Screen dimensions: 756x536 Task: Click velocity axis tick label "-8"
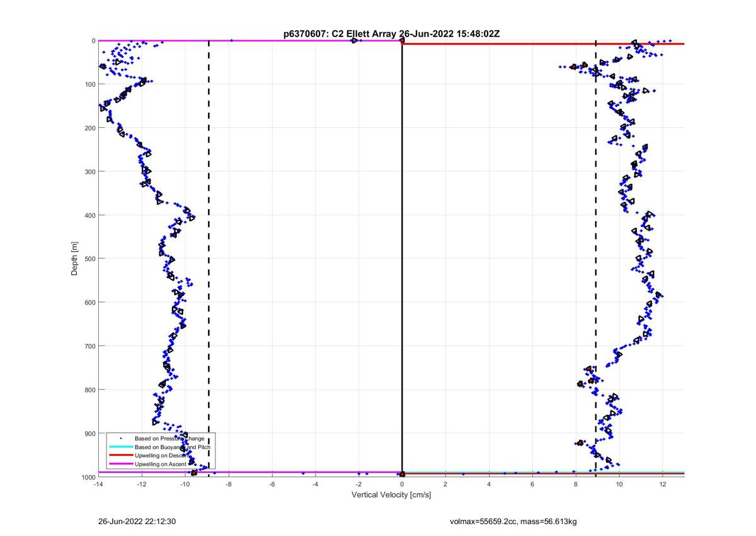tap(229, 484)
